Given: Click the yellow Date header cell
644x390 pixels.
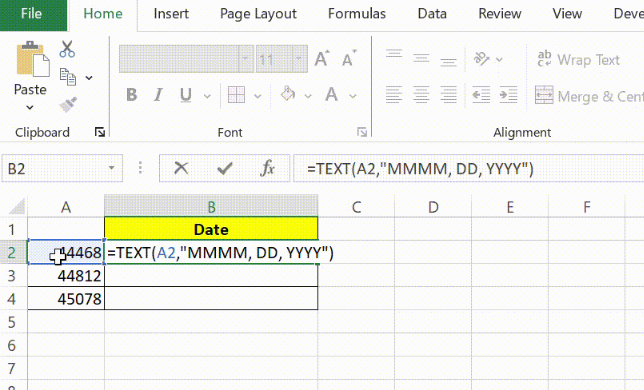Looking at the screenshot, I should 211,229.
